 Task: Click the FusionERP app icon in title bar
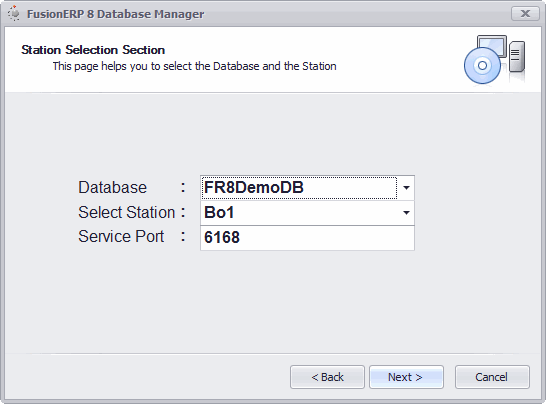[x=14, y=13]
